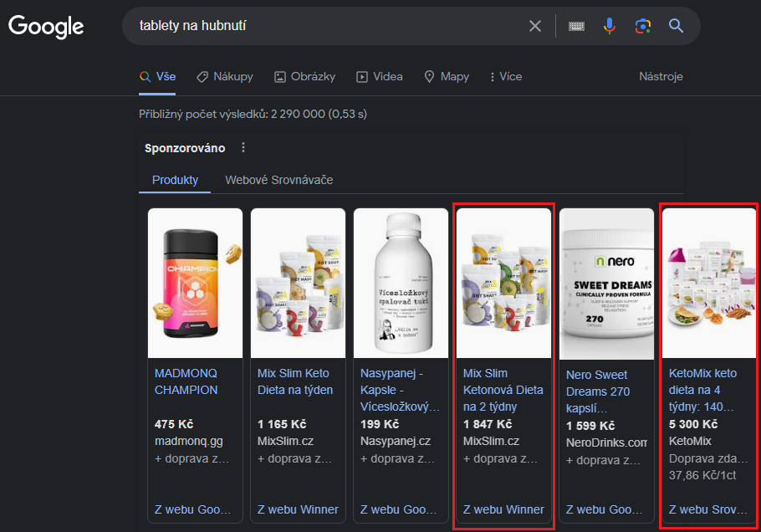
Task: Switch to the Nákupy tab
Action: [x=225, y=77]
